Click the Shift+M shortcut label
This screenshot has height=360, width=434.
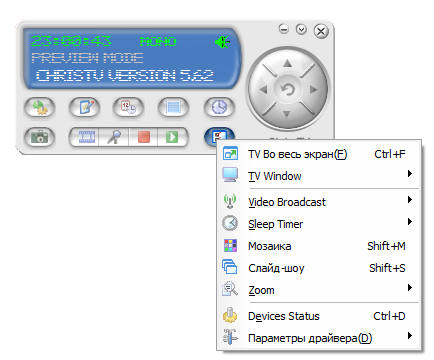point(386,246)
